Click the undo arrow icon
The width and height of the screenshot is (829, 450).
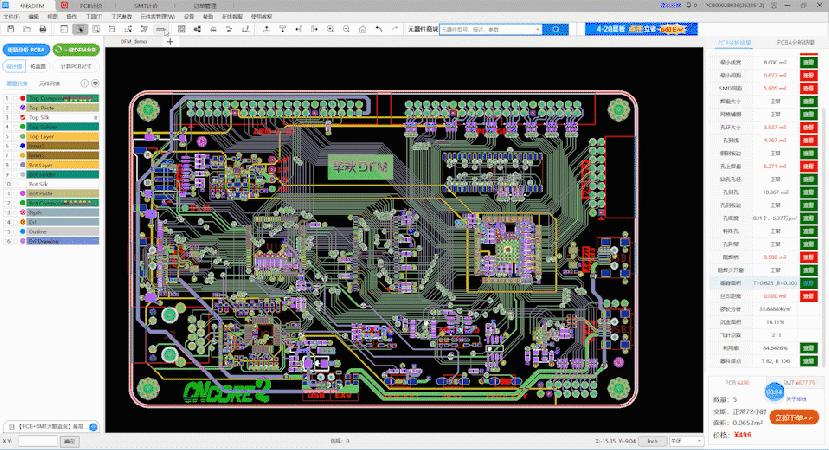(x=379, y=29)
